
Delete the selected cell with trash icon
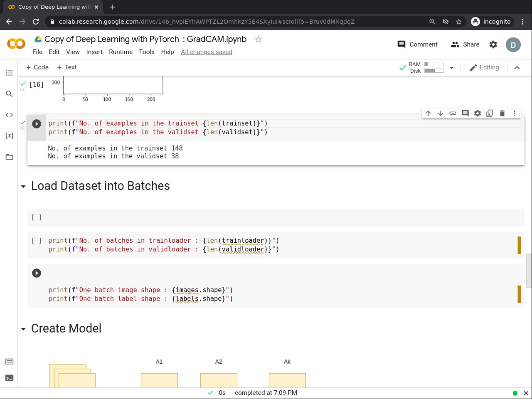[x=502, y=113]
